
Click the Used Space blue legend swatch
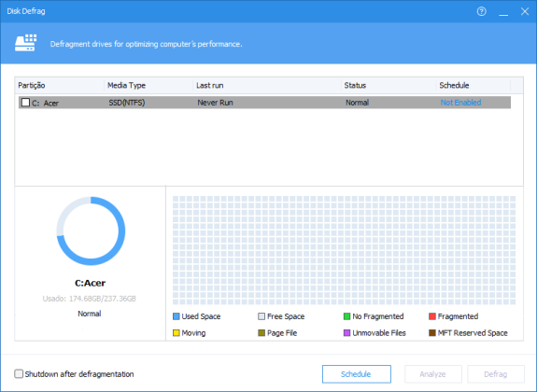pyautogui.click(x=176, y=316)
